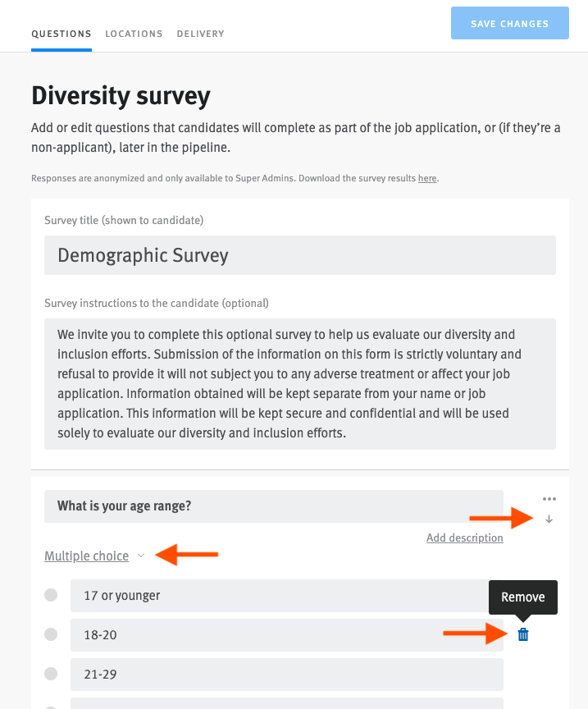Screen dimensions: 588x709
Task: Select the "17 or younger" radio button
Action: (x=51, y=595)
